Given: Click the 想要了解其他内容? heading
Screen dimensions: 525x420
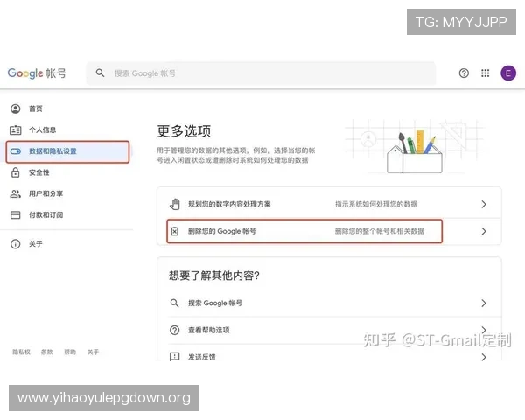Looking at the screenshot, I should pyautogui.click(x=214, y=276).
